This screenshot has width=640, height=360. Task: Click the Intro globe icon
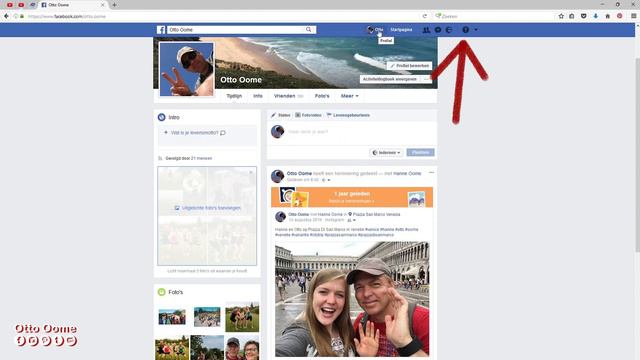pos(162,117)
